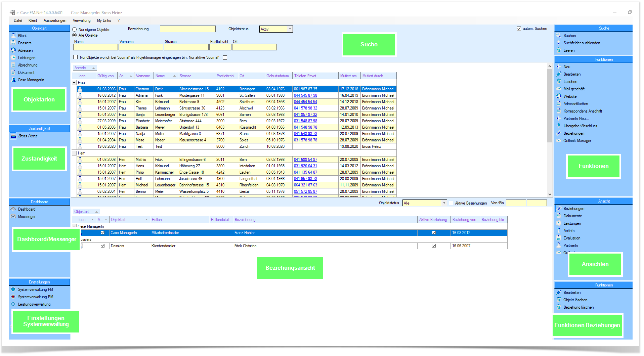The image size is (644, 356).
Task: Click phone link 041 688 54 87
Action: 305,160
